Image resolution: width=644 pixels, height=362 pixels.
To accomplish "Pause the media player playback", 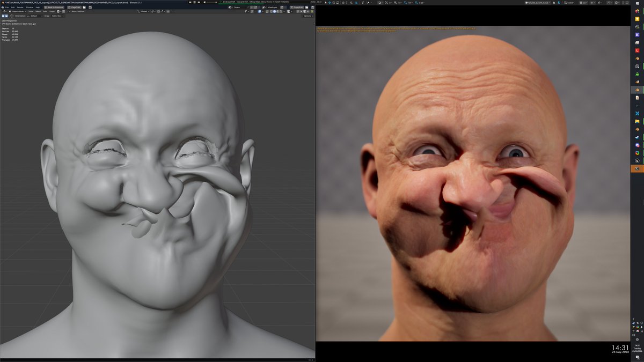I will 194,2.
